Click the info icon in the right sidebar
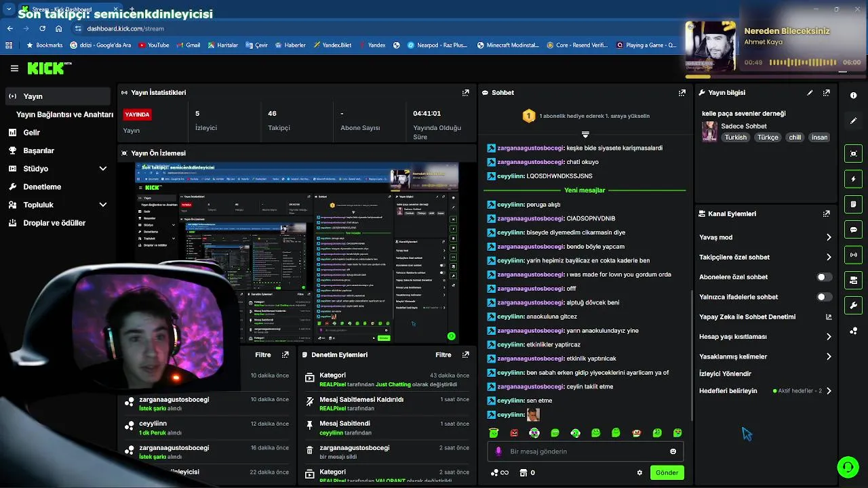 coord(854,96)
